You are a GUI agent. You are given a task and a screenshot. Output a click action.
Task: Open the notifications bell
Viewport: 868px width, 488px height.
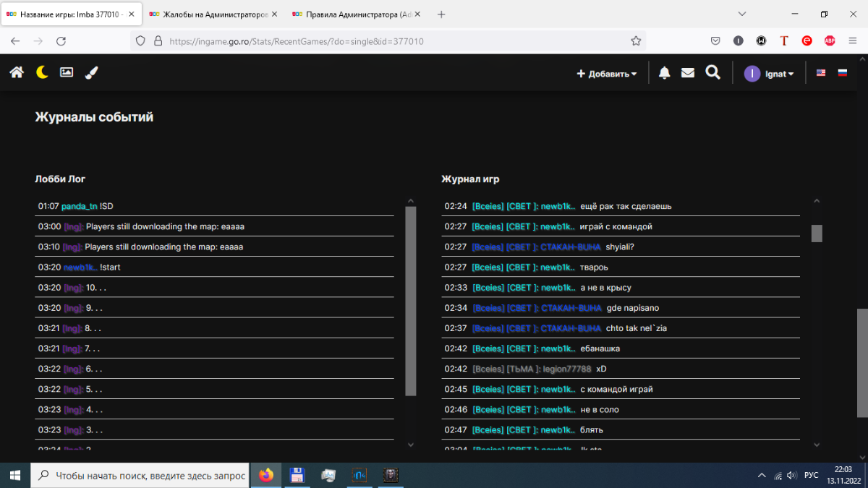(664, 73)
